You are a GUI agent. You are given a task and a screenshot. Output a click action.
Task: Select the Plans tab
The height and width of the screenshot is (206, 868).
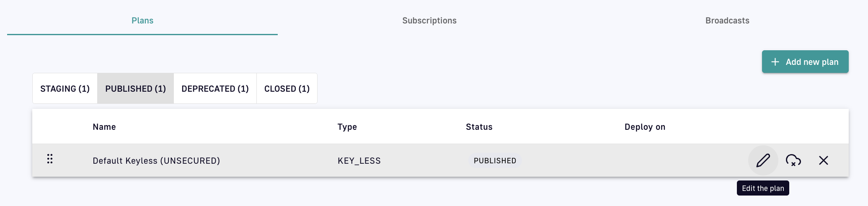coord(142,21)
